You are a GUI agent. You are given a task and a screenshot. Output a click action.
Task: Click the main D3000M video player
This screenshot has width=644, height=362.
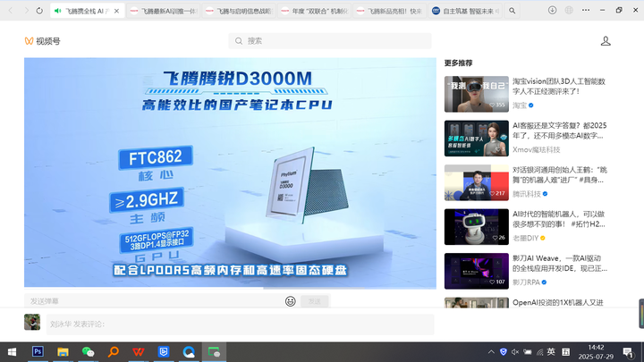click(230, 173)
